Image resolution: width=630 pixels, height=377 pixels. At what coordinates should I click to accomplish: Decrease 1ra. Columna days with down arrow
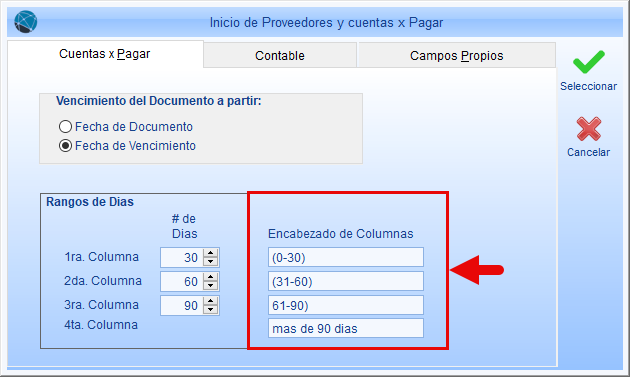211,261
